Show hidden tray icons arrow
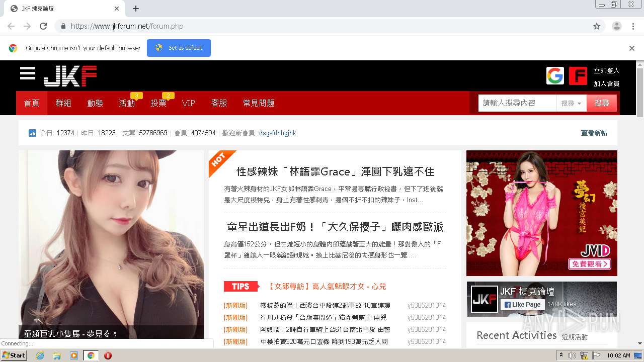 (x=561, y=355)
